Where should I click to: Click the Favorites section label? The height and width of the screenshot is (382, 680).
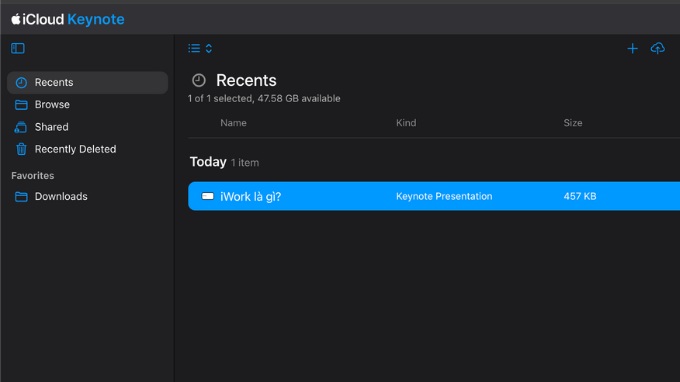coord(33,176)
